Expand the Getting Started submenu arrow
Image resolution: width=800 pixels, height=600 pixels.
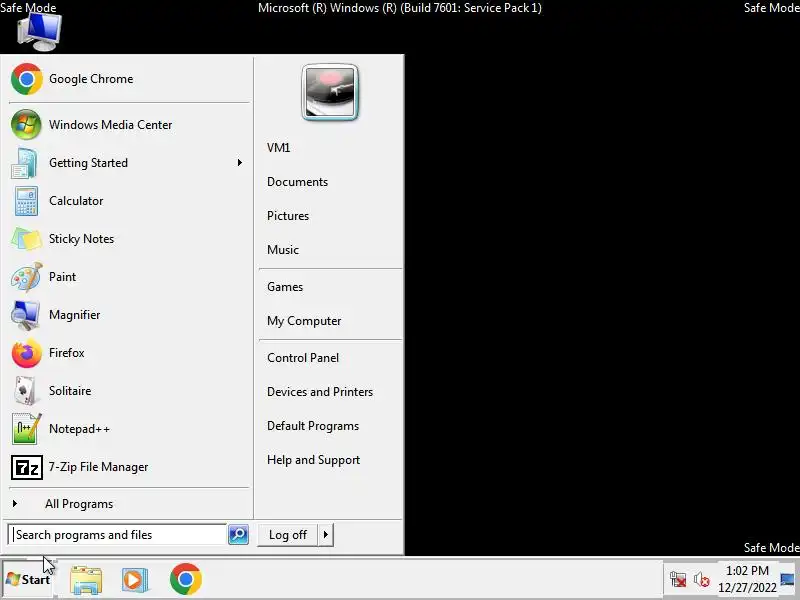tap(240, 163)
